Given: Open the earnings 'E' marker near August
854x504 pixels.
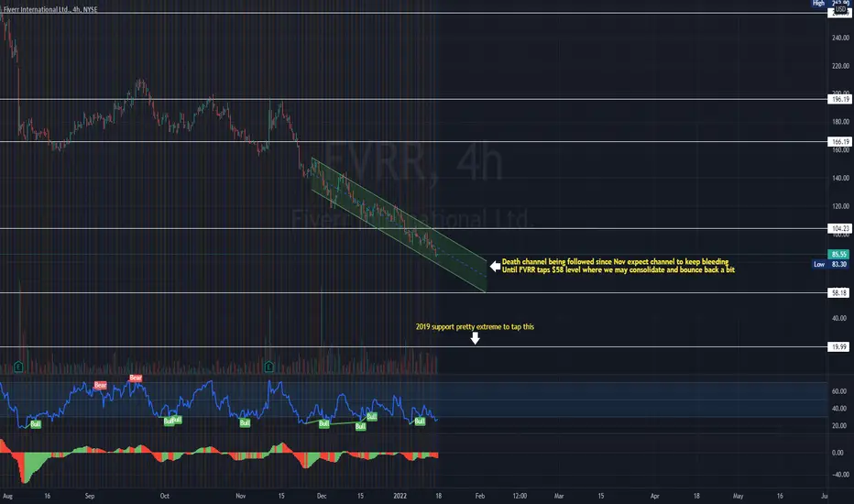Looking at the screenshot, I should (18, 367).
